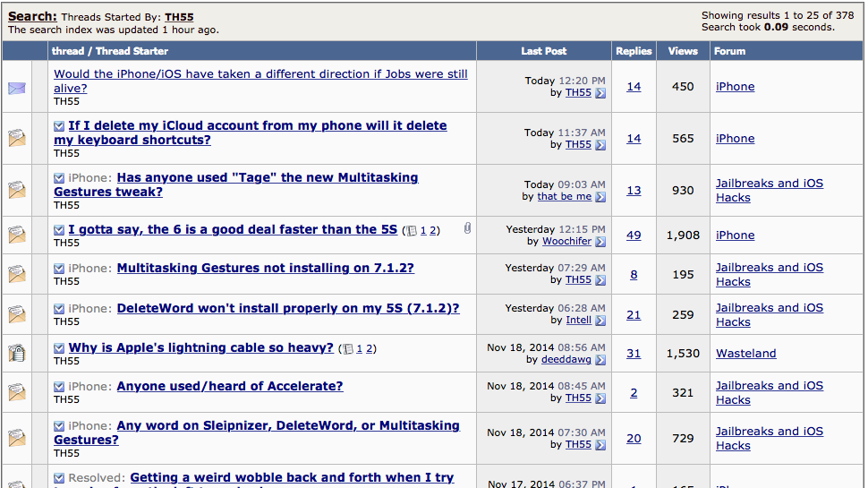868x488 pixels.
Task: Click the envelope icon beside the Accelerate thread
Action: pyautogui.click(x=17, y=391)
